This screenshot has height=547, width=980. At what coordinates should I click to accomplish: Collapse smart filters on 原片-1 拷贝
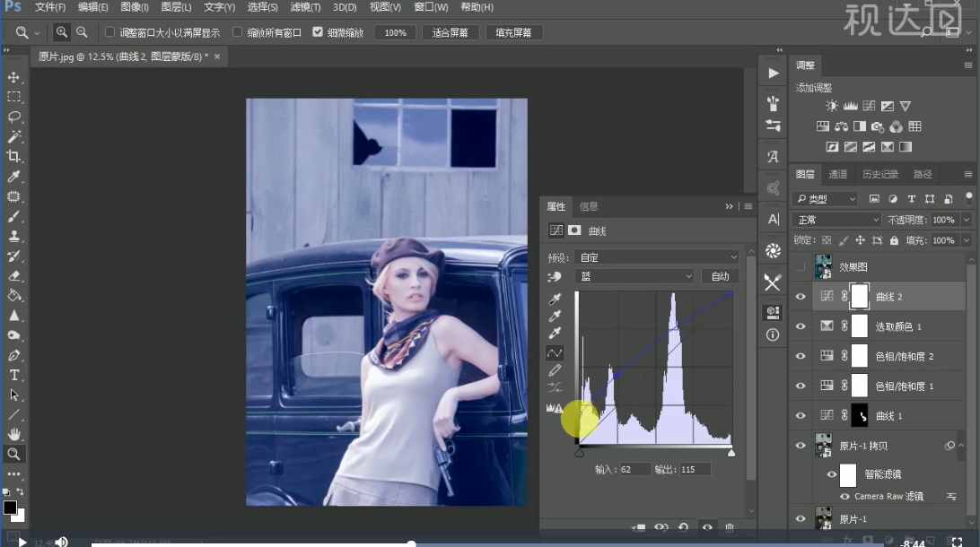[x=961, y=445]
